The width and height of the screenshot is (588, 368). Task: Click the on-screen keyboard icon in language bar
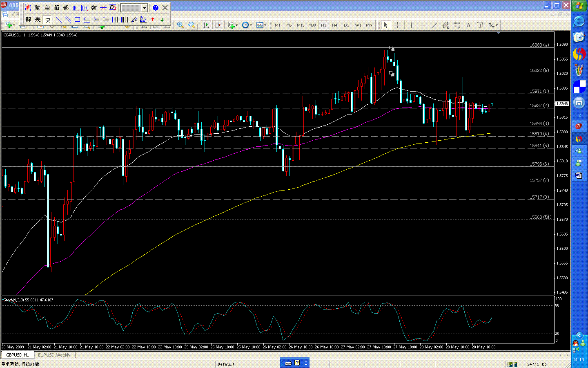(x=288, y=363)
